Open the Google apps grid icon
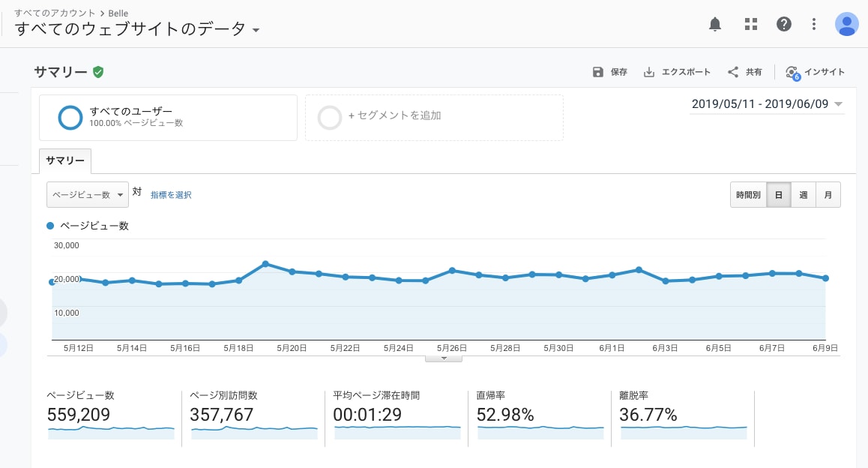Viewport: 868px width, 468px height. 750,24
